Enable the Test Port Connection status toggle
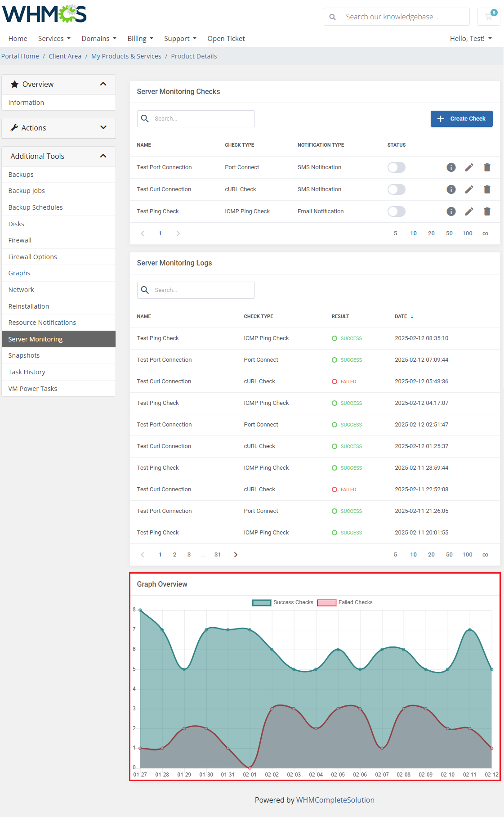 pos(397,167)
